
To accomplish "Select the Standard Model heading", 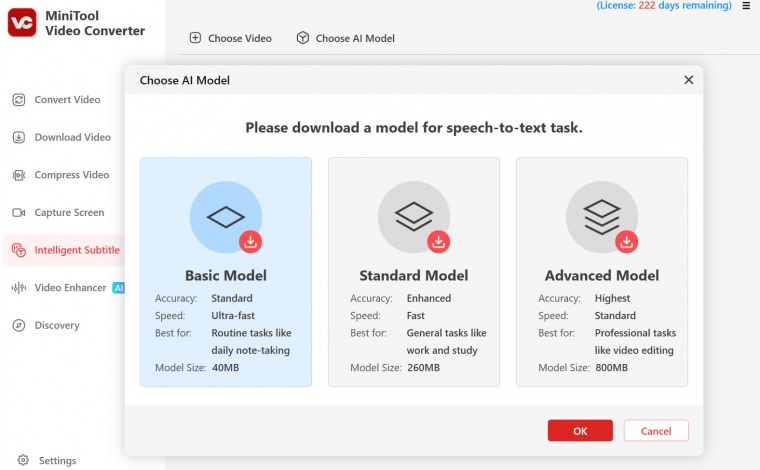I will 414,276.
